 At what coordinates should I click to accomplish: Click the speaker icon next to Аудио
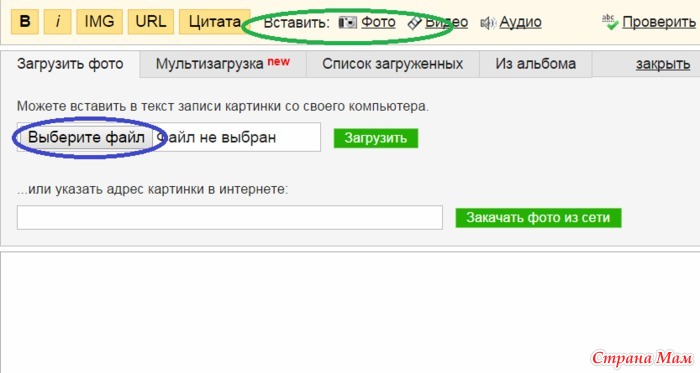click(488, 23)
